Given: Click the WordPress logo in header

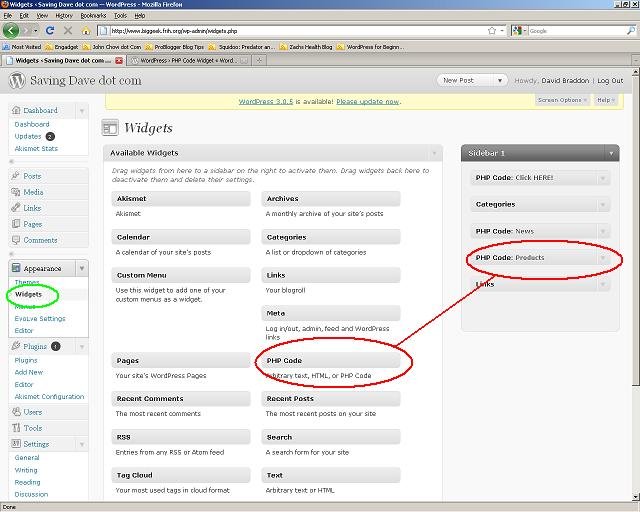Looking at the screenshot, I should (x=17, y=80).
